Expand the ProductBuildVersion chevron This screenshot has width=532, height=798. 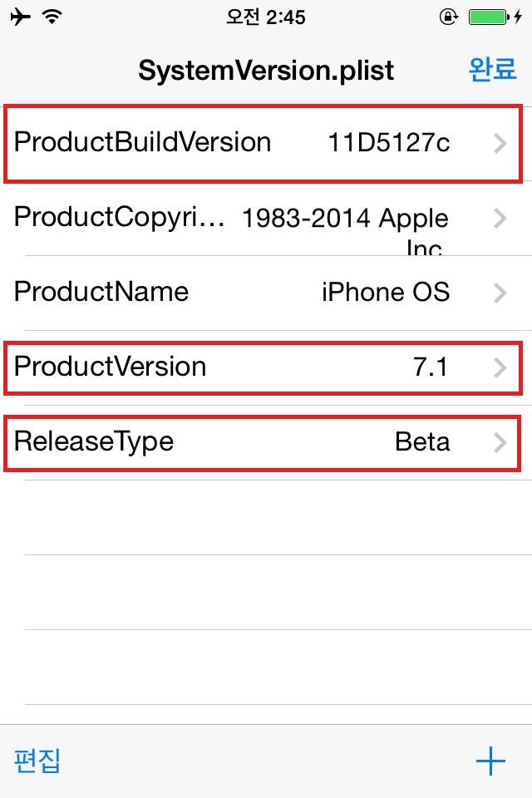[x=500, y=144]
